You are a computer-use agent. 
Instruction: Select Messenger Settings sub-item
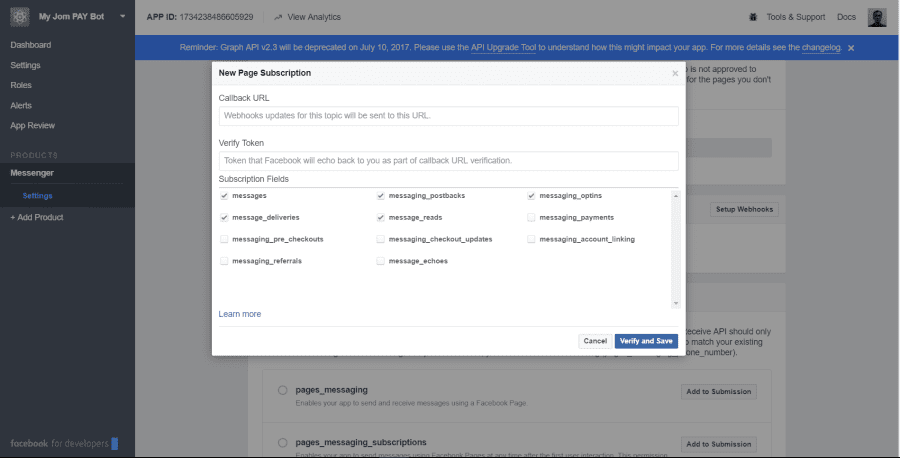tap(37, 196)
